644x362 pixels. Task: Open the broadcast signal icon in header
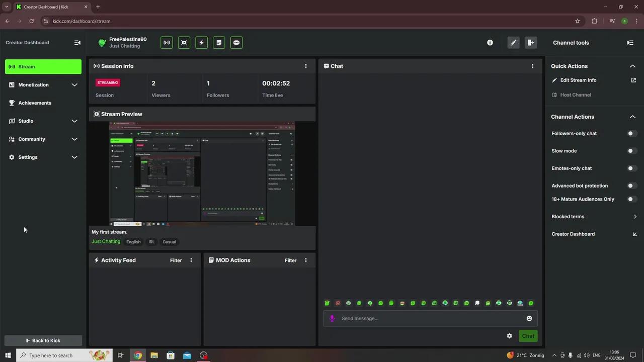point(167,43)
